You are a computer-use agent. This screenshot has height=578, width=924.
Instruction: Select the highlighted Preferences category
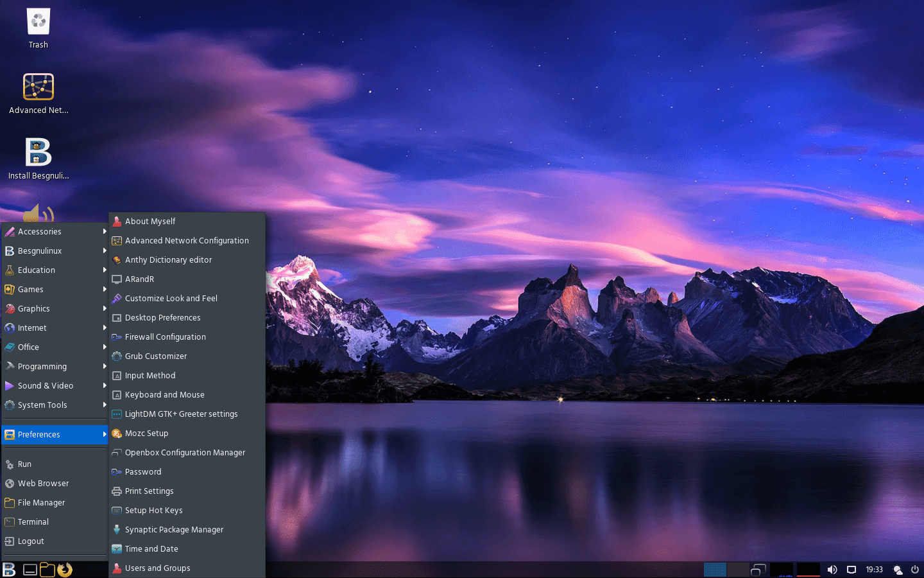pyautogui.click(x=55, y=435)
